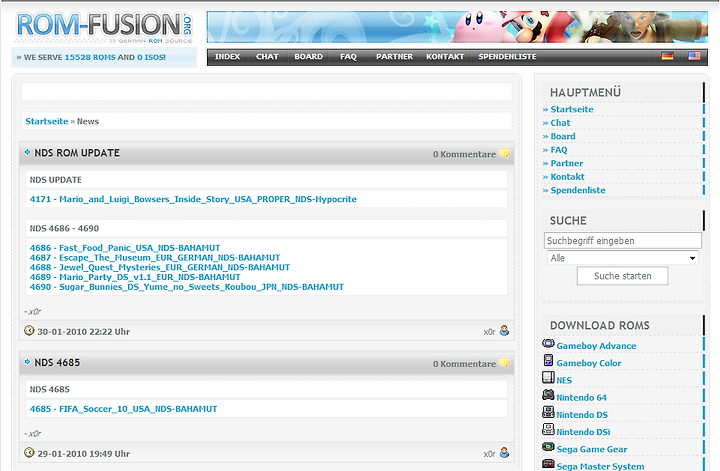Open the NES ROMs link
The height and width of the screenshot is (471, 720).
click(x=564, y=380)
